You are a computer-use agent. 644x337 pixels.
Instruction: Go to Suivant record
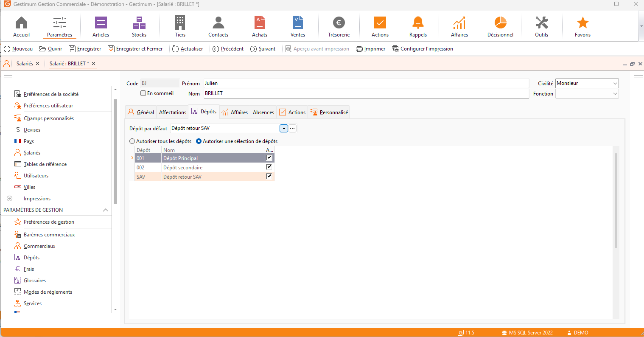[263, 49]
